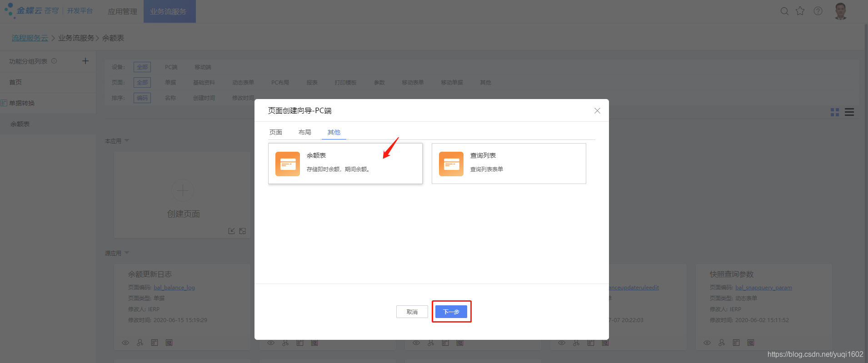868x363 pixels.
Task: Select 全部 in the 页面 filter row
Action: click(x=142, y=83)
